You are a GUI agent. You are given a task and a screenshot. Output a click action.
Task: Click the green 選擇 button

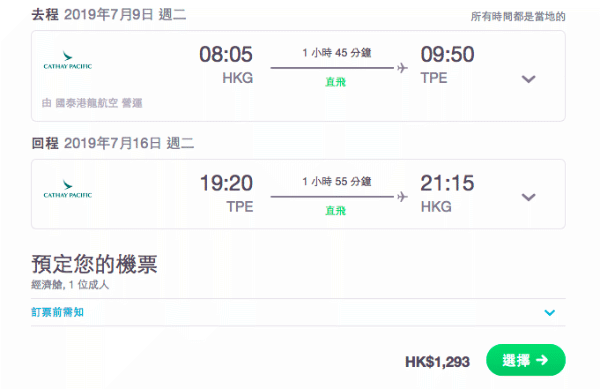(526, 360)
